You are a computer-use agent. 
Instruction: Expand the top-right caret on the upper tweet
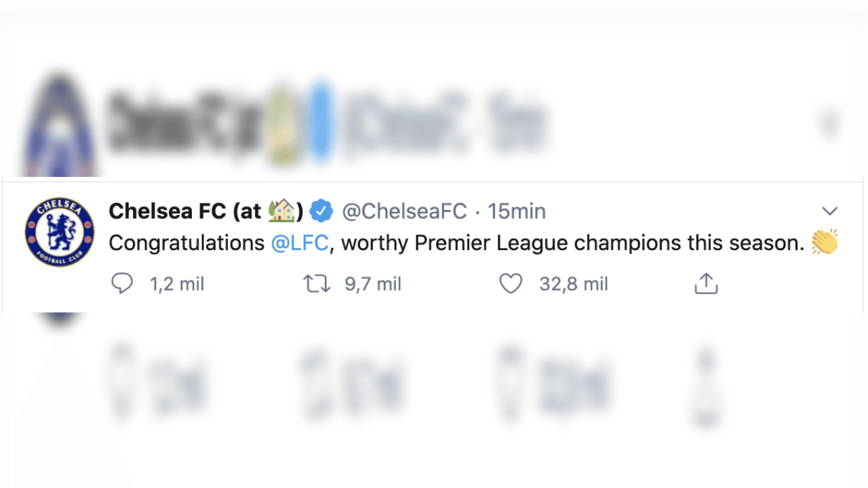pyautogui.click(x=830, y=125)
